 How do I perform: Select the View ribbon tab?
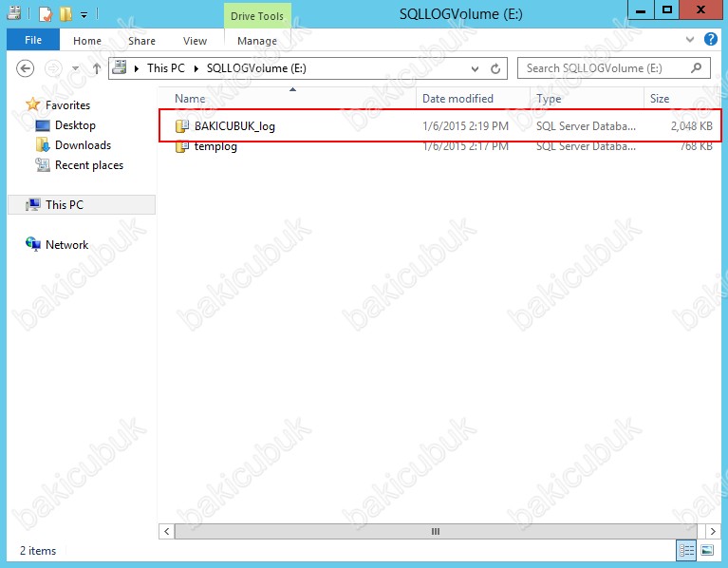(x=195, y=41)
